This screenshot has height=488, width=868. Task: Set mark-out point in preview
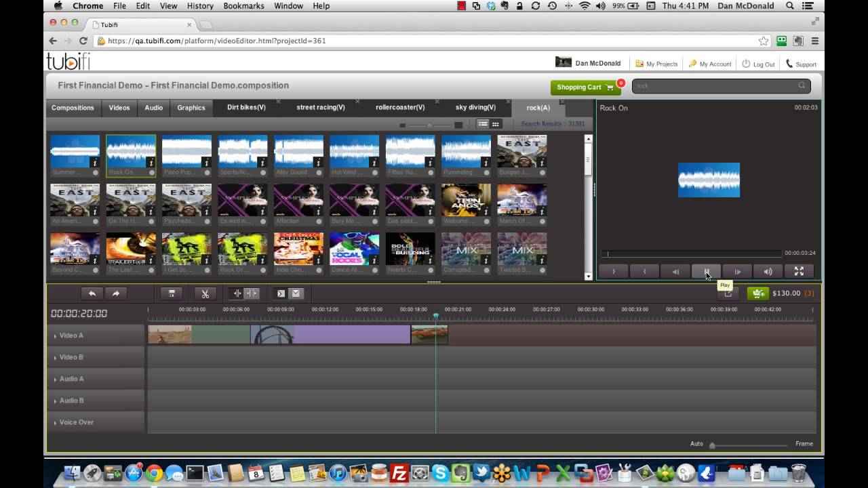click(644, 271)
